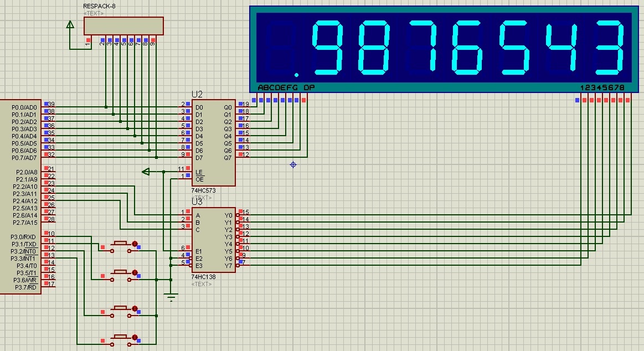Click the ground symbol below the push buttons

pos(171,297)
